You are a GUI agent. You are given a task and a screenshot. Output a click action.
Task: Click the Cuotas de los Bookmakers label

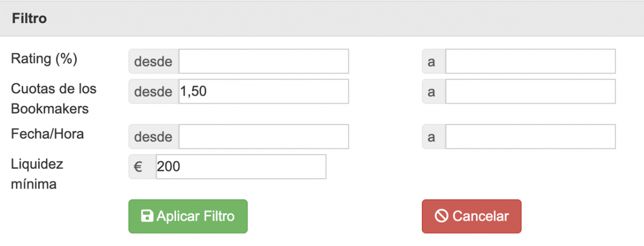[54, 98]
